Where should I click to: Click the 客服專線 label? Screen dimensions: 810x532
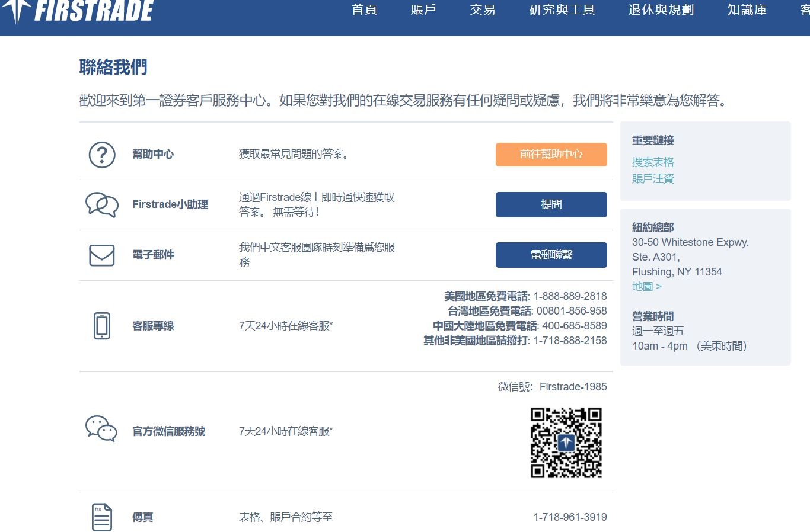153,326
